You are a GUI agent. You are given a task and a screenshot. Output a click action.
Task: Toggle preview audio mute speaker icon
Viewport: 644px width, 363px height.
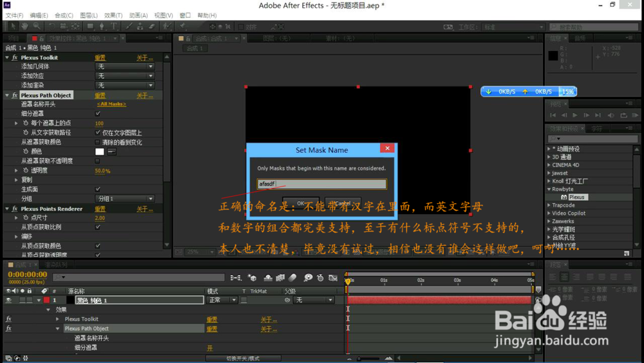[611, 115]
